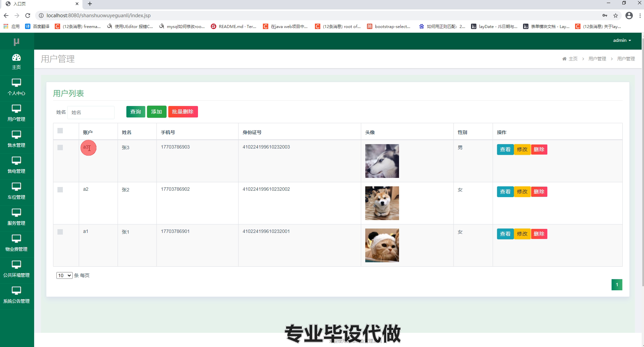644x347 pixels.
Task: Click 查看 for user 张2
Action: point(505,192)
